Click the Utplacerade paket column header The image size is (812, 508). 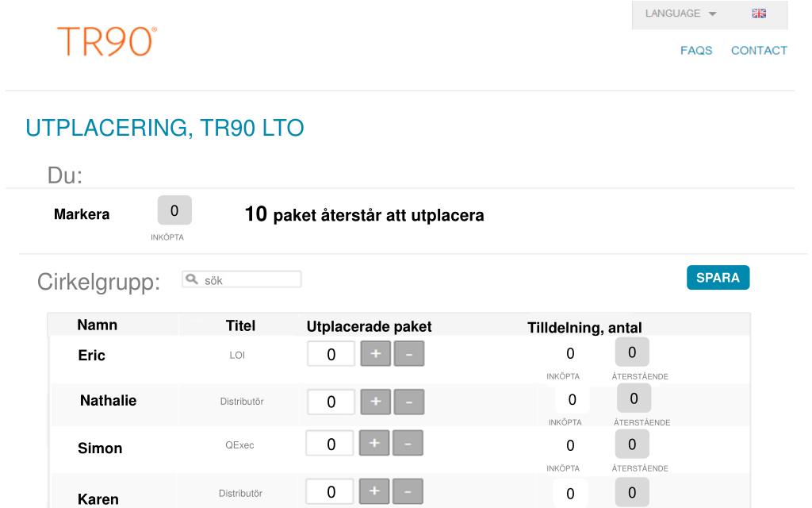[x=369, y=326]
